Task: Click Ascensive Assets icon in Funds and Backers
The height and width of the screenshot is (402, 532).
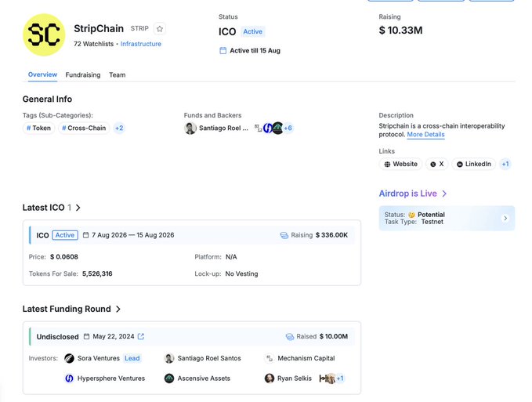Action: pos(277,128)
